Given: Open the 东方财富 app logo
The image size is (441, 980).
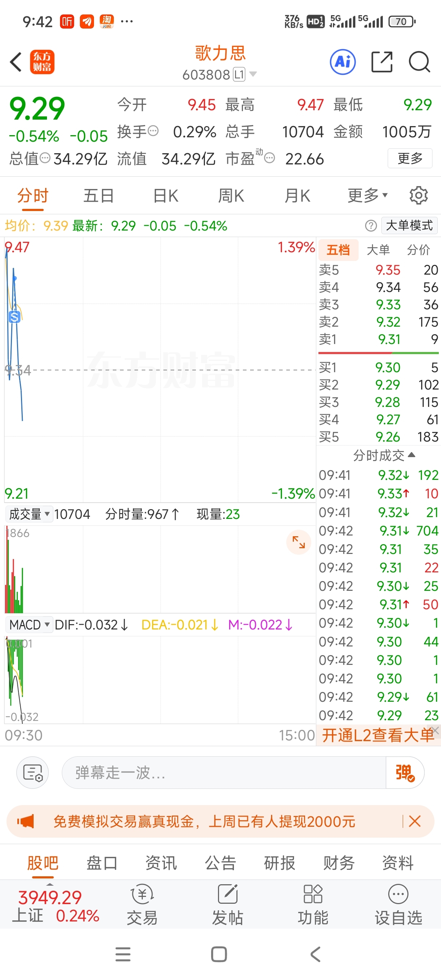Looking at the screenshot, I should [x=42, y=62].
